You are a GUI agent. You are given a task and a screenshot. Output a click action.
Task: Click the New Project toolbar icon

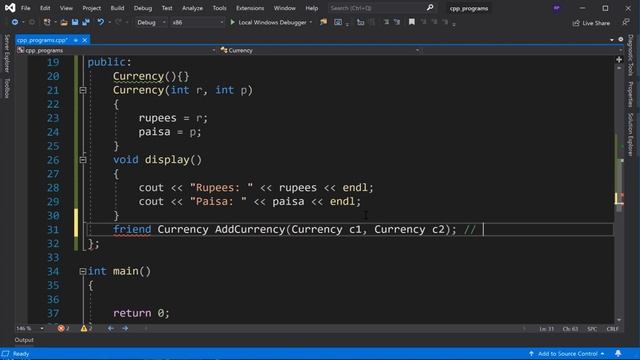click(x=47, y=22)
